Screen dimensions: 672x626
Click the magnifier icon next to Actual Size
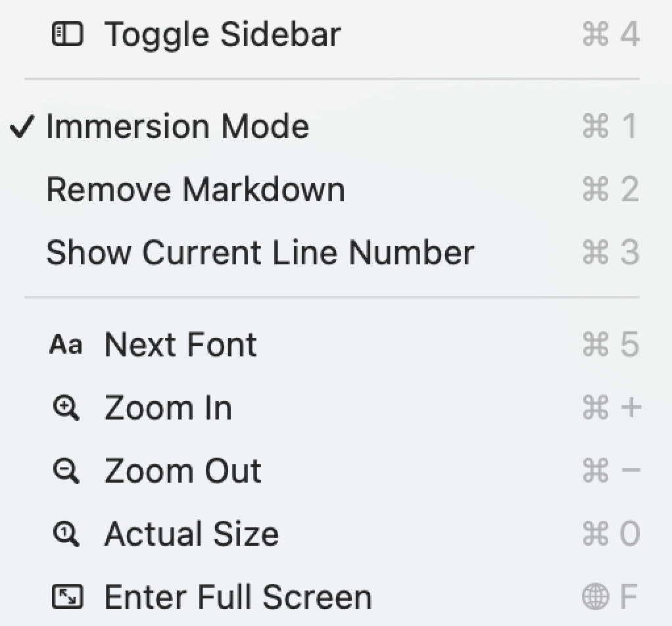click(66, 533)
